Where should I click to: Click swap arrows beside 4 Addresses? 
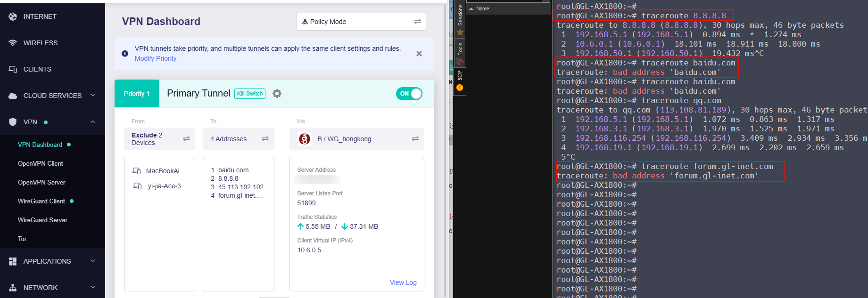pos(265,139)
